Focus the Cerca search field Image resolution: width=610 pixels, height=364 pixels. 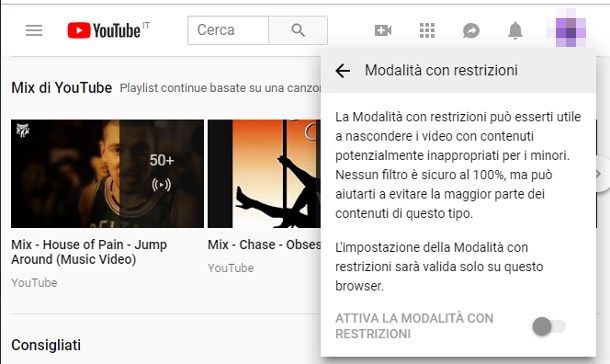coord(228,30)
